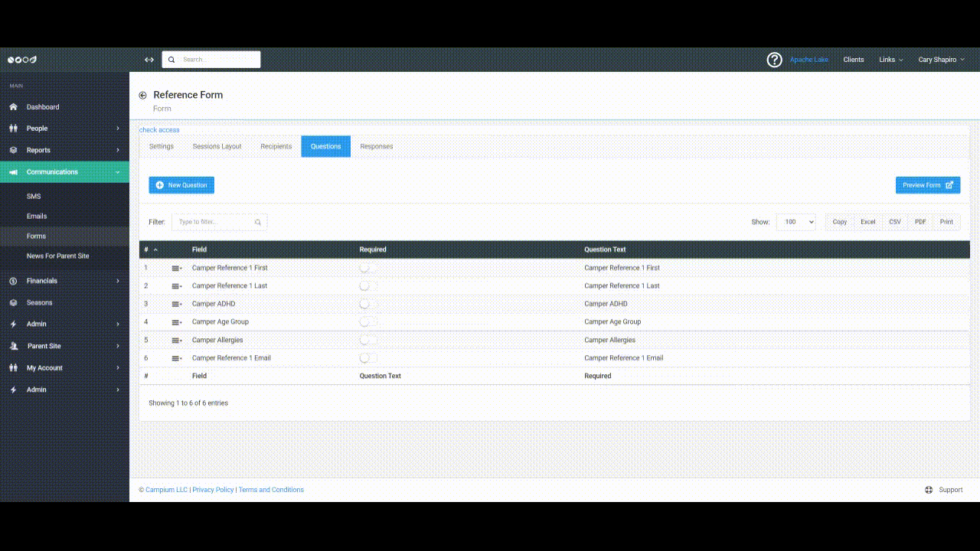Viewport: 980px width, 551px height.
Task: Click the Dashboard home icon
Action: click(13, 107)
